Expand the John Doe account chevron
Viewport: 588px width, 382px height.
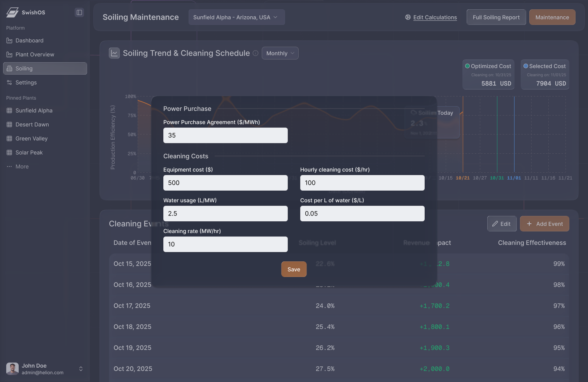(80, 369)
